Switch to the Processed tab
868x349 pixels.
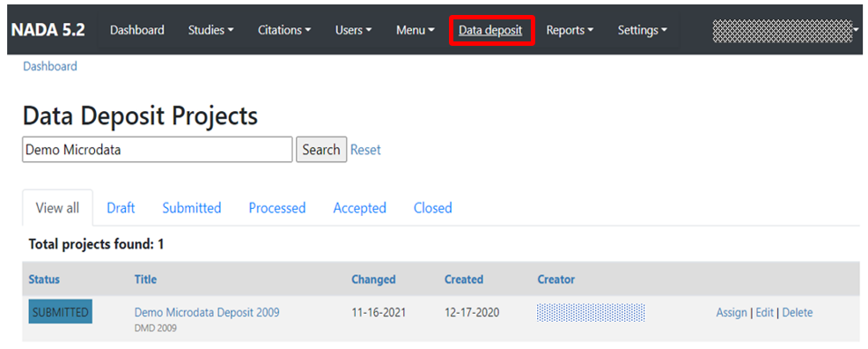point(276,208)
